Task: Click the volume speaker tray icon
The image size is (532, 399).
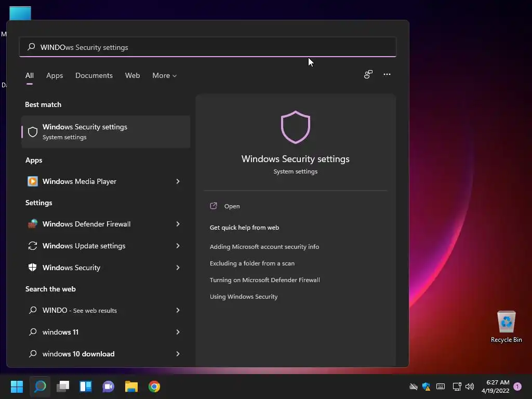Action: click(470, 387)
